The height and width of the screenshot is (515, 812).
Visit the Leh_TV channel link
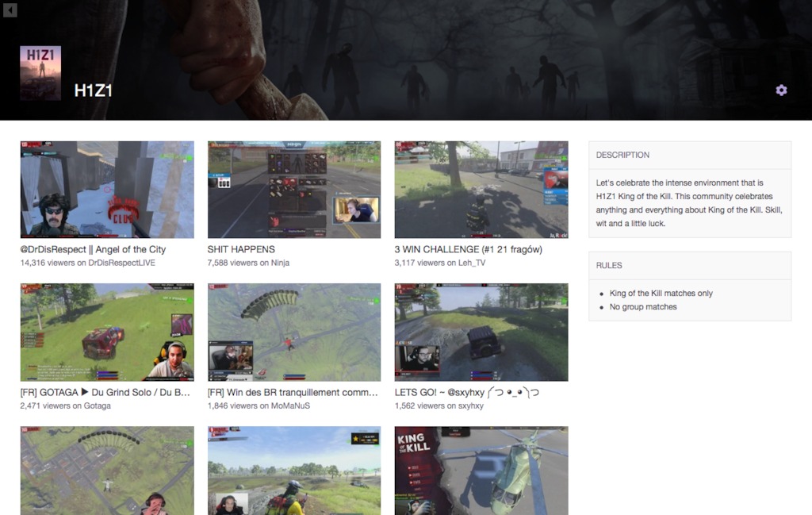(472, 263)
